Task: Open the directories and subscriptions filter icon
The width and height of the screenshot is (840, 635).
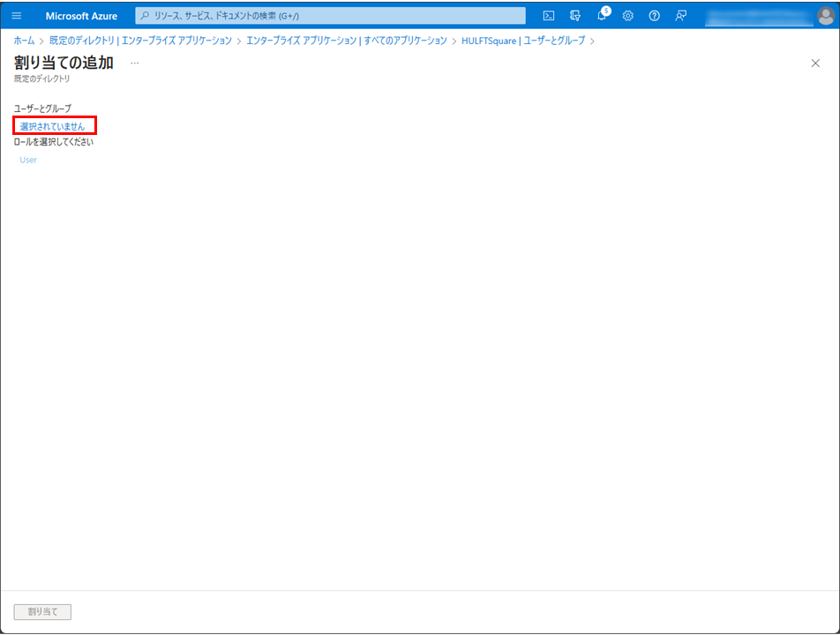Action: click(x=575, y=16)
